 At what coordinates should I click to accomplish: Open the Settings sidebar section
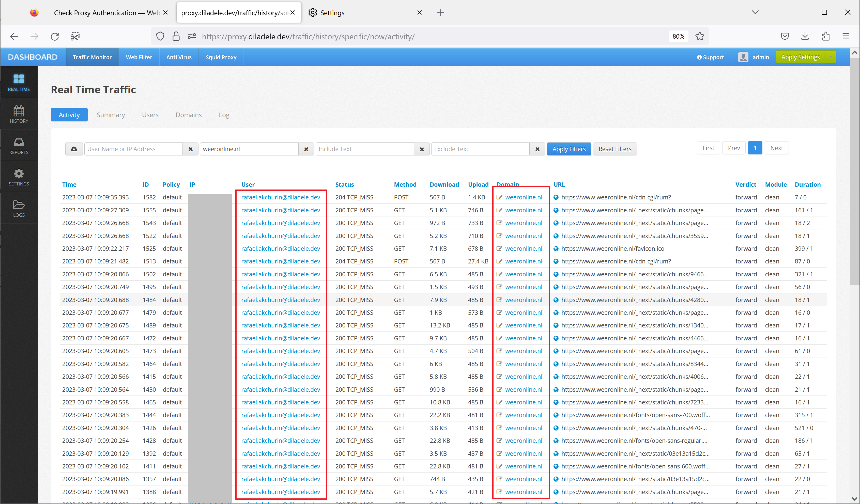pos(19,177)
